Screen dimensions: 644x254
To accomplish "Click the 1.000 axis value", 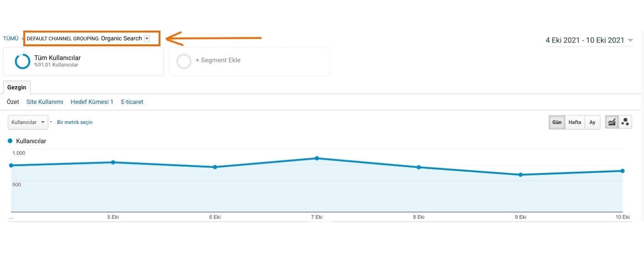I will pos(19,153).
